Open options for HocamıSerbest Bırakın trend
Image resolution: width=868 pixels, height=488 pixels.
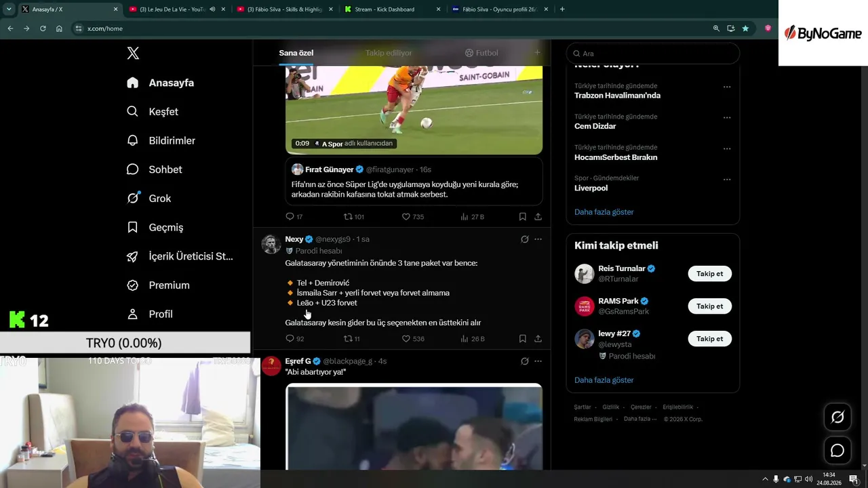pyautogui.click(x=727, y=148)
